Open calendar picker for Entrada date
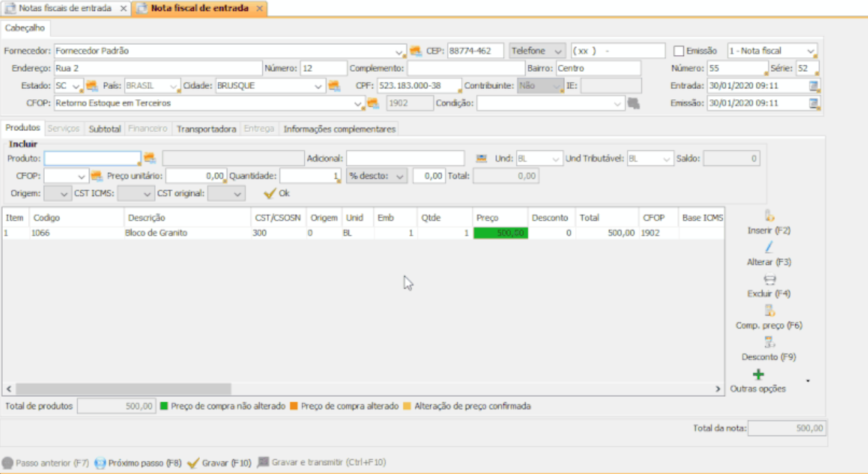Viewport: 868px width, 474px height. tap(814, 86)
